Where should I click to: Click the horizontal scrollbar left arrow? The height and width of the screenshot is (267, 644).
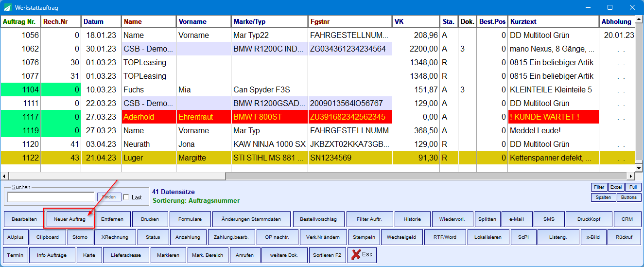[4, 176]
